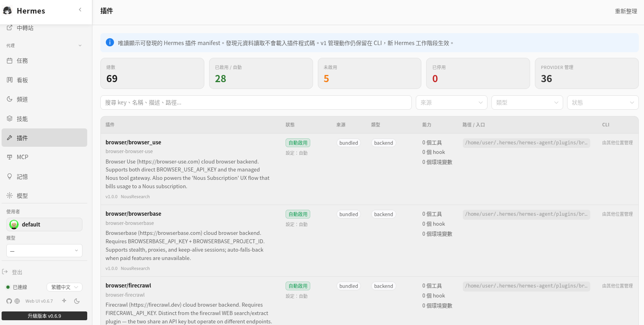Click the 已停用 0 stat card
The height and width of the screenshot is (325, 644).
click(478, 73)
